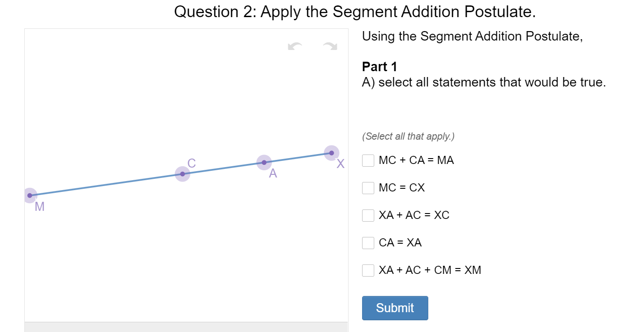Select the XA + AC + CM = XM checkbox

[x=368, y=270]
